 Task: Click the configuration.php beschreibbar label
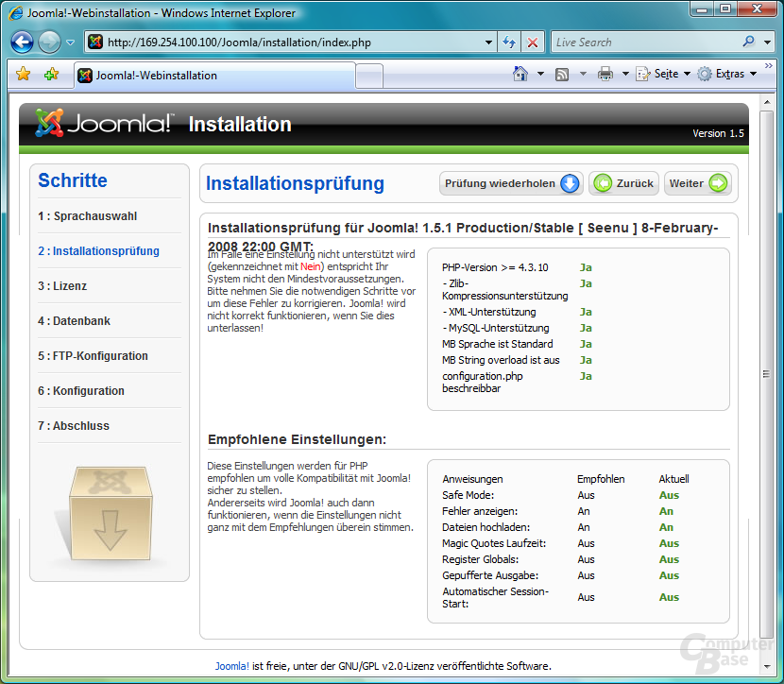pyautogui.click(x=483, y=382)
